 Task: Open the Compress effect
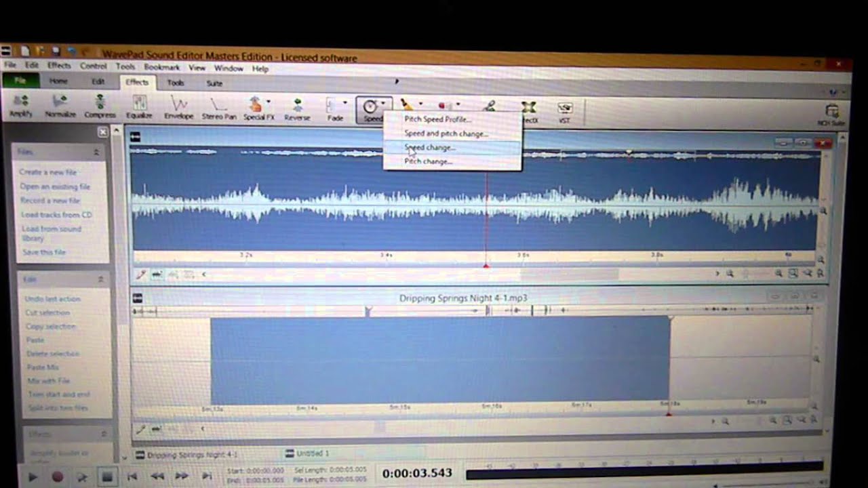(x=100, y=107)
